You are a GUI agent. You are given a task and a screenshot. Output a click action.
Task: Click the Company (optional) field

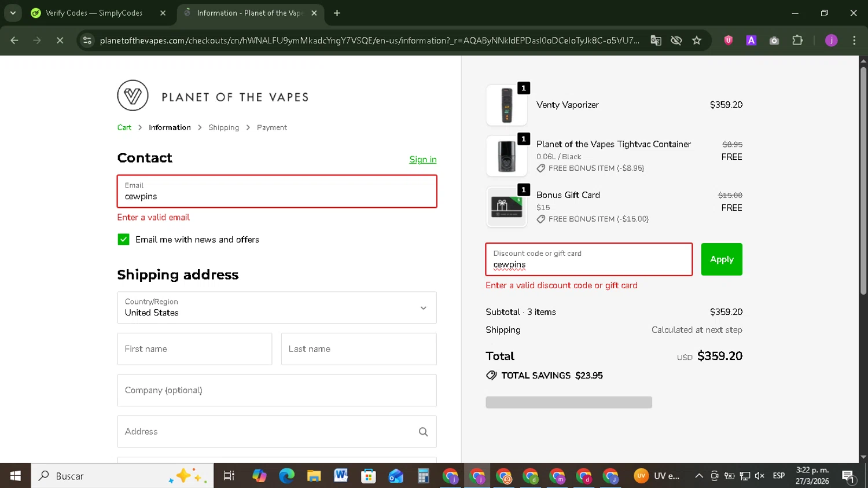[x=277, y=390]
